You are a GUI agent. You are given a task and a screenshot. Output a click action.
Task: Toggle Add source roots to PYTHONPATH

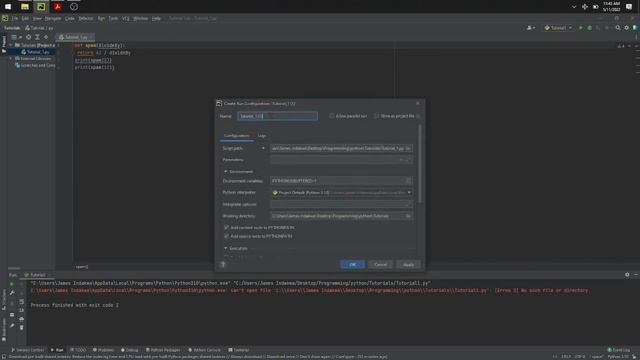coord(227,236)
